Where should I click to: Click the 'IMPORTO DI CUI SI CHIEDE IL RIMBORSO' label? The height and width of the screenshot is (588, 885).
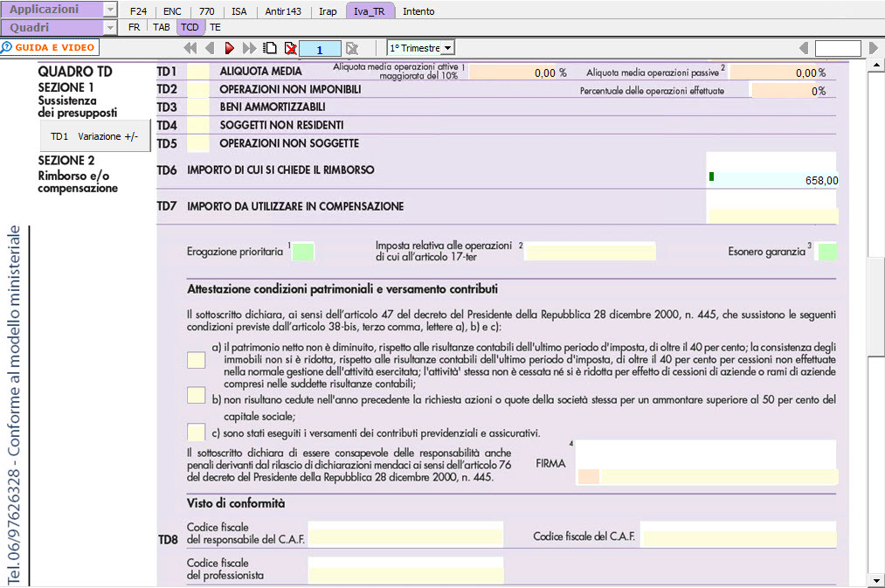[x=280, y=169]
